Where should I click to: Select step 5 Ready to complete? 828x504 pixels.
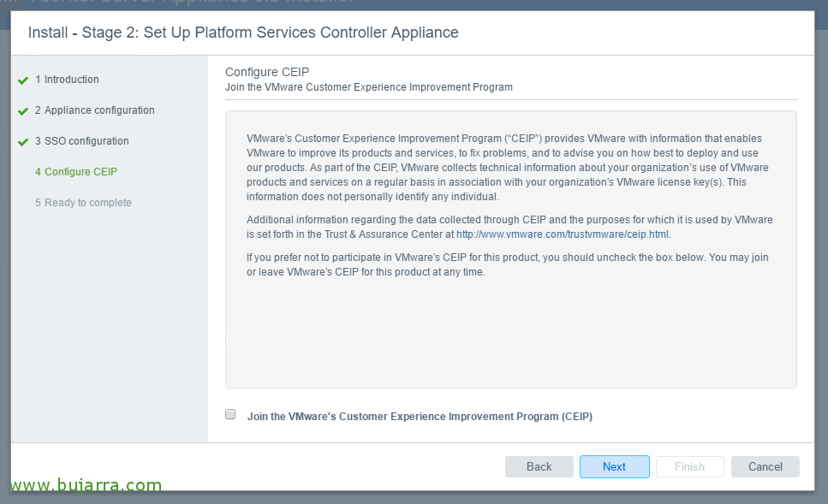click(83, 203)
